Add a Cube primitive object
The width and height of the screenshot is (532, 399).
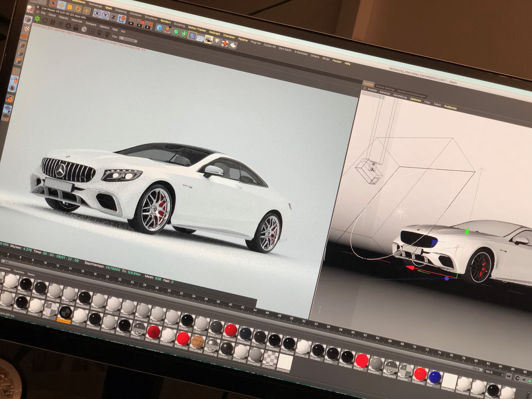(x=159, y=28)
